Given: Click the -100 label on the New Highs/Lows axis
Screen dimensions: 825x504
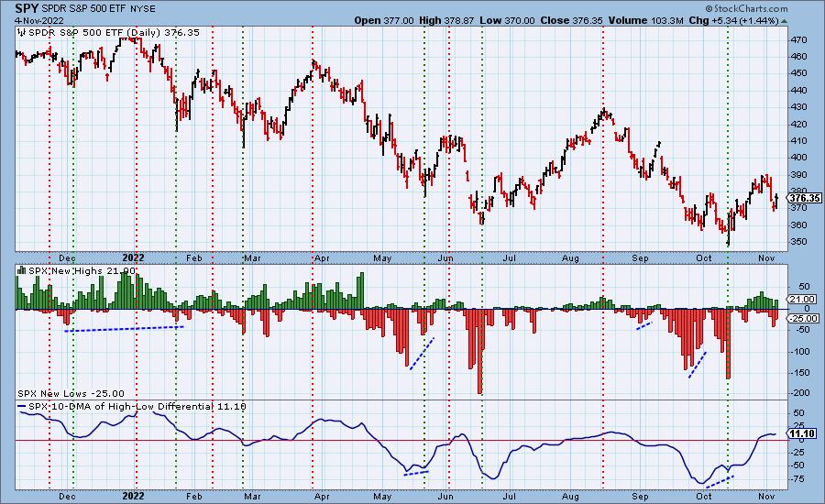Looking at the screenshot, I should click(x=799, y=352).
